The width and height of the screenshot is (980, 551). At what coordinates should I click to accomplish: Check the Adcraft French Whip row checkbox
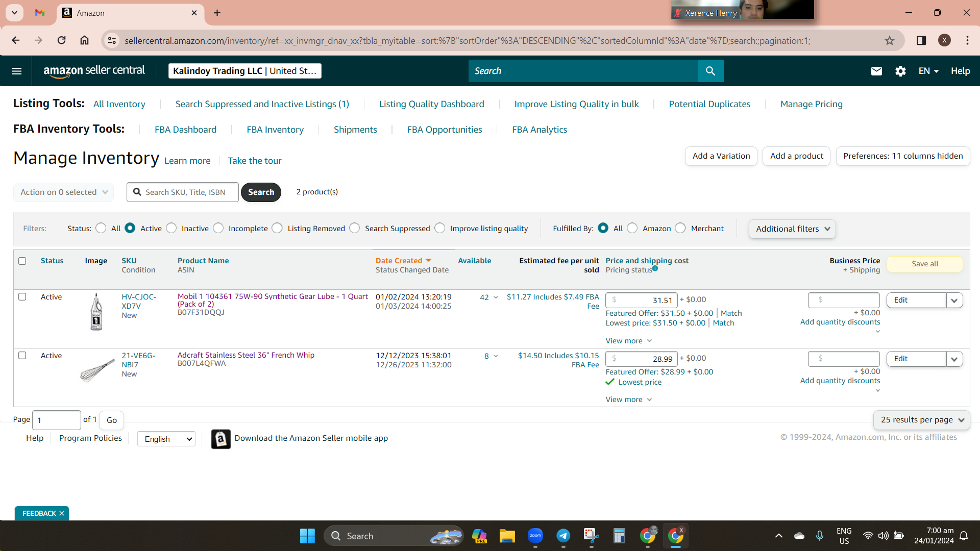point(22,356)
